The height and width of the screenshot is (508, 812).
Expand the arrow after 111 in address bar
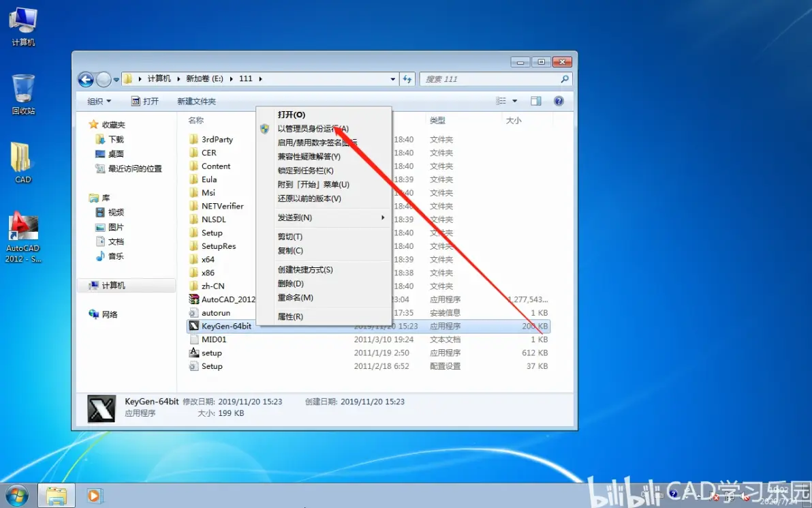260,79
